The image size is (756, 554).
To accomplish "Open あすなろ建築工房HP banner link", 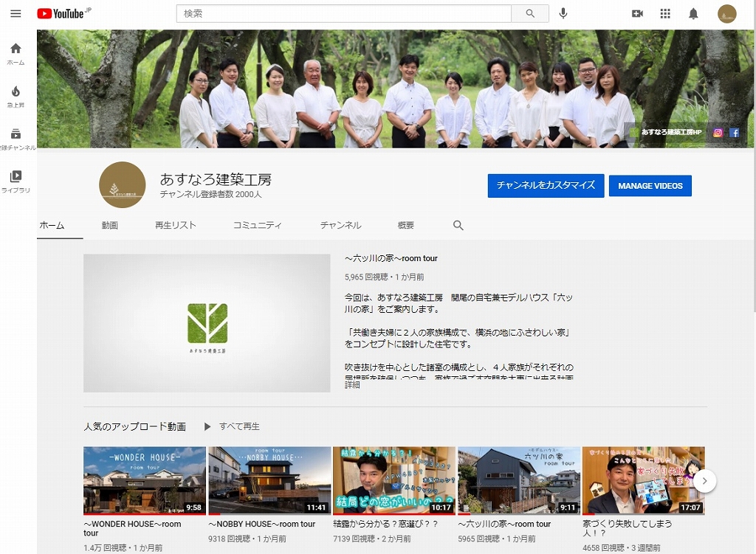I will 671,132.
